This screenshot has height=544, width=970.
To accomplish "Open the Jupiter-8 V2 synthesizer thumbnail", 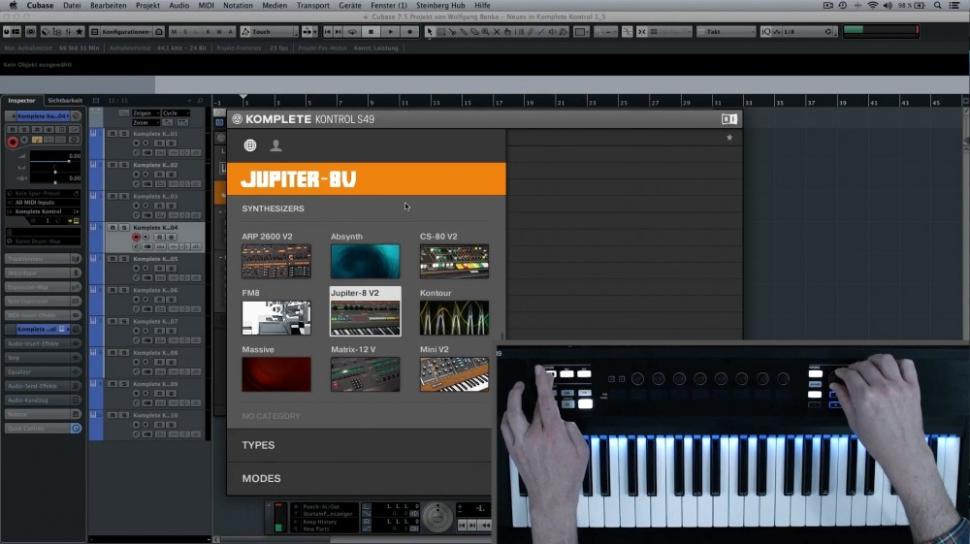I will click(x=365, y=317).
